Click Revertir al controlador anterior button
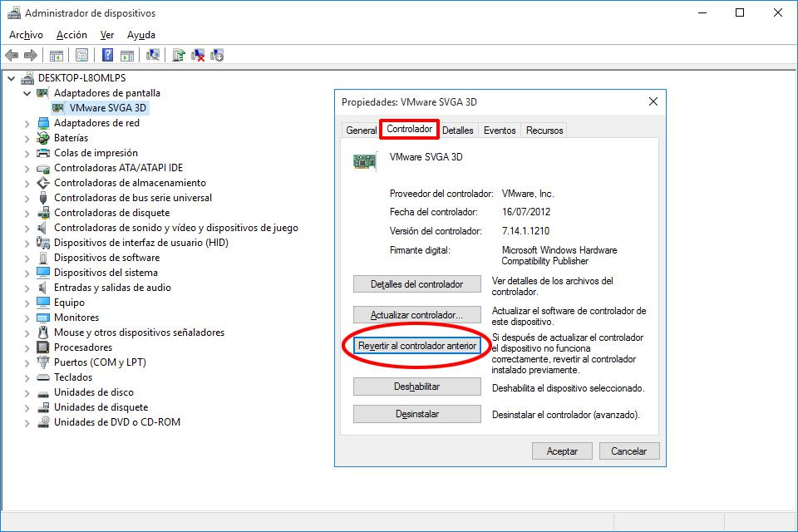Image resolution: width=798 pixels, height=532 pixels. tap(416, 346)
